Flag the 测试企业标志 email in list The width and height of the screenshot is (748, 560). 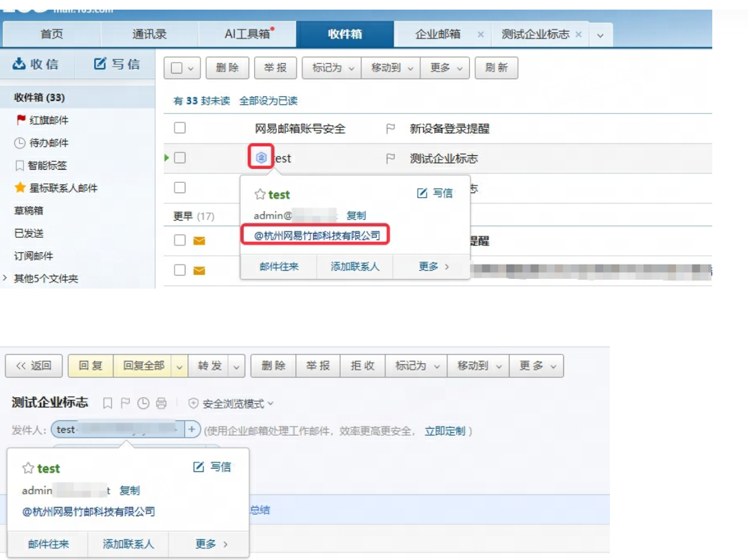coord(390,158)
